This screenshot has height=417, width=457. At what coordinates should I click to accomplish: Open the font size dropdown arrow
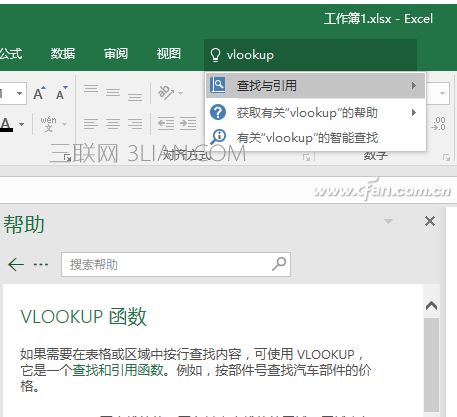(19, 93)
